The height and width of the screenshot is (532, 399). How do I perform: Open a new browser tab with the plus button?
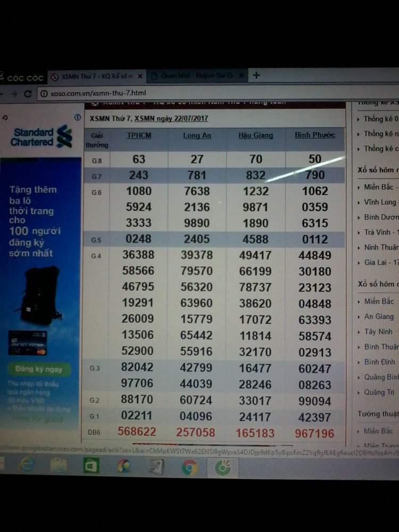point(256,76)
